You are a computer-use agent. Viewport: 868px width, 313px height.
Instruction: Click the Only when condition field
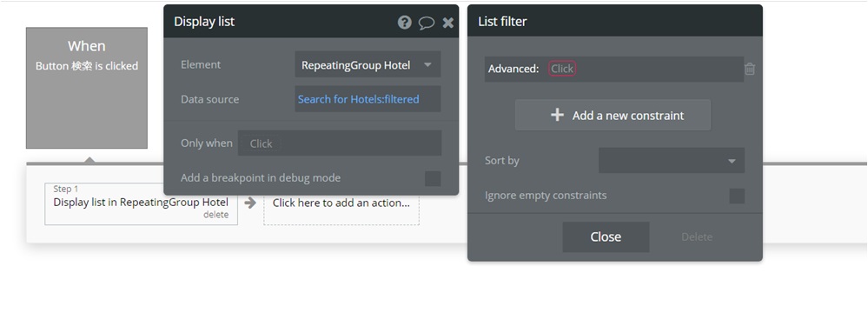(340, 143)
